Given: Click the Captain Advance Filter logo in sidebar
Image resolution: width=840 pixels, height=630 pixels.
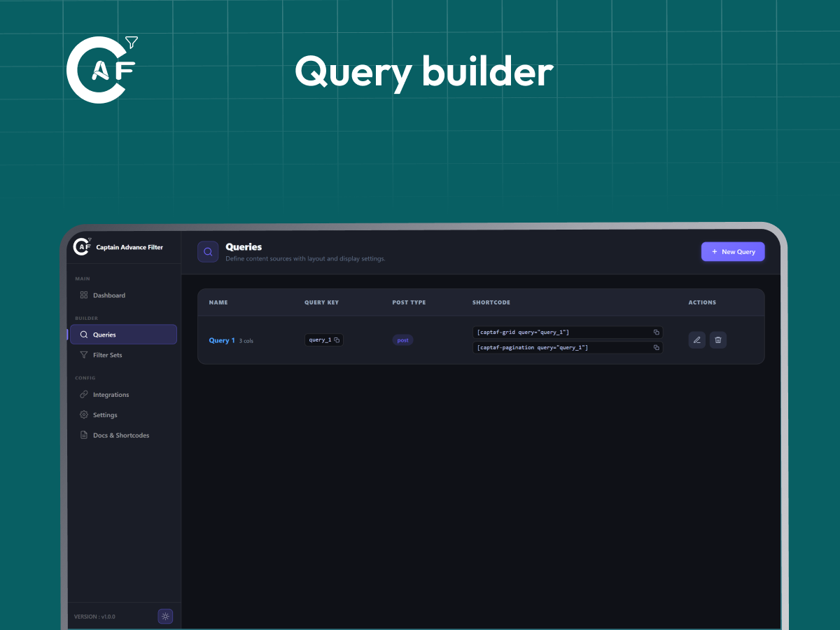Looking at the screenshot, I should [82, 246].
